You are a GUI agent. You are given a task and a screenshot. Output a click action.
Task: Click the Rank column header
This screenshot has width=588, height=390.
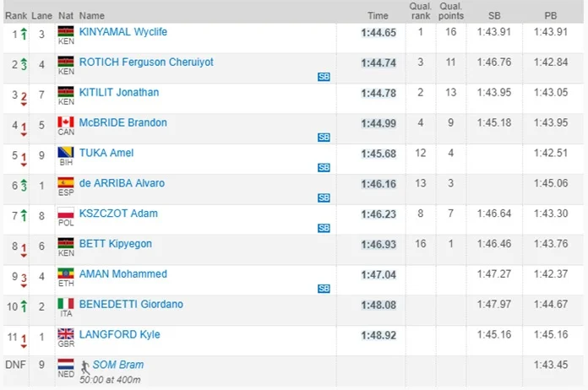click(15, 15)
